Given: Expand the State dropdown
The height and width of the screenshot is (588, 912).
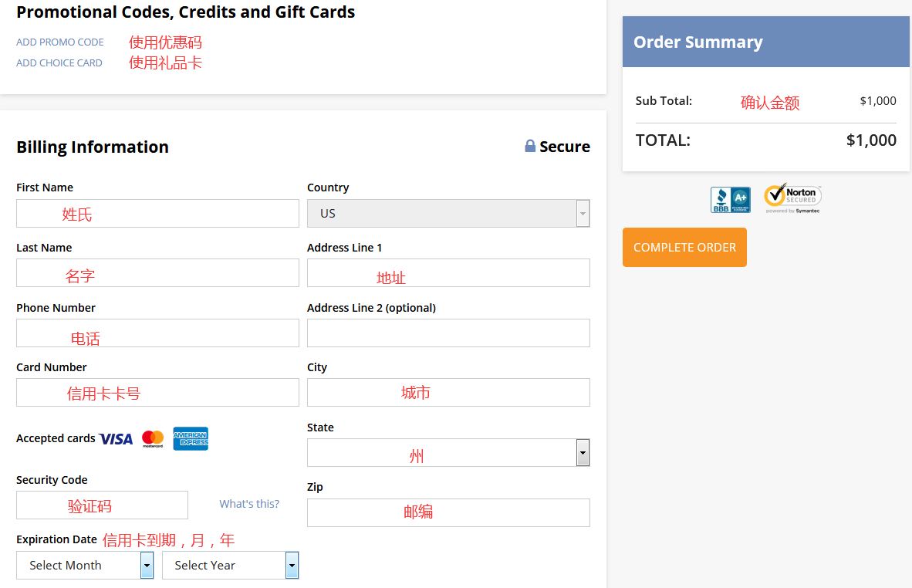Looking at the screenshot, I should pyautogui.click(x=448, y=453).
